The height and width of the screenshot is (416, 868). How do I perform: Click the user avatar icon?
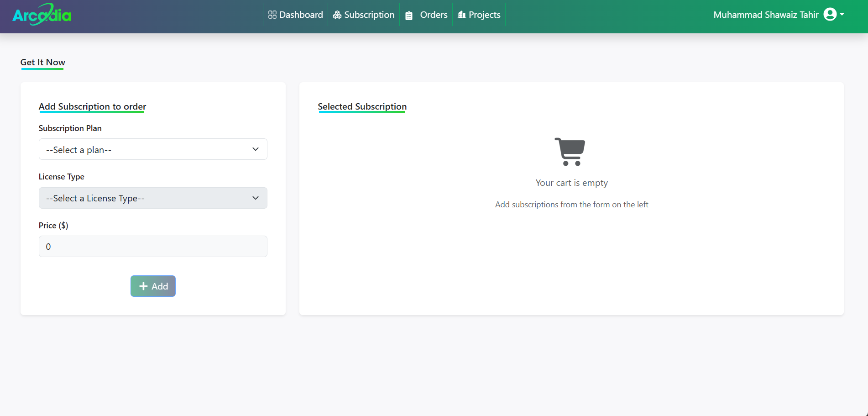[x=830, y=15]
